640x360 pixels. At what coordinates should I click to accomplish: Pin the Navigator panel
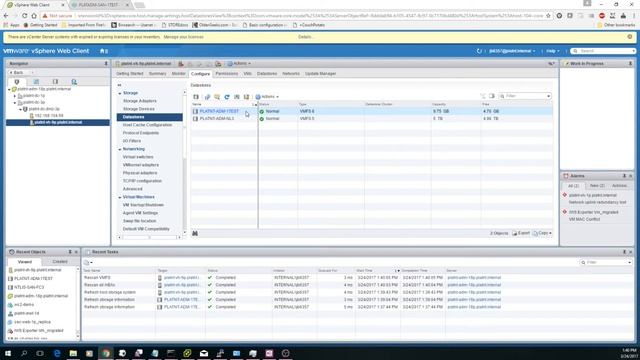coord(106,64)
